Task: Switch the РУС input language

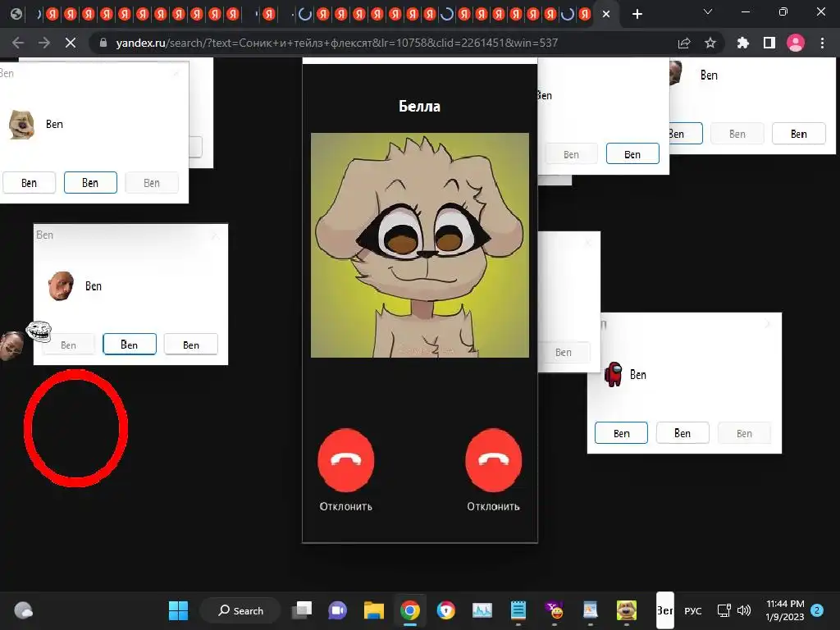Action: 692,610
